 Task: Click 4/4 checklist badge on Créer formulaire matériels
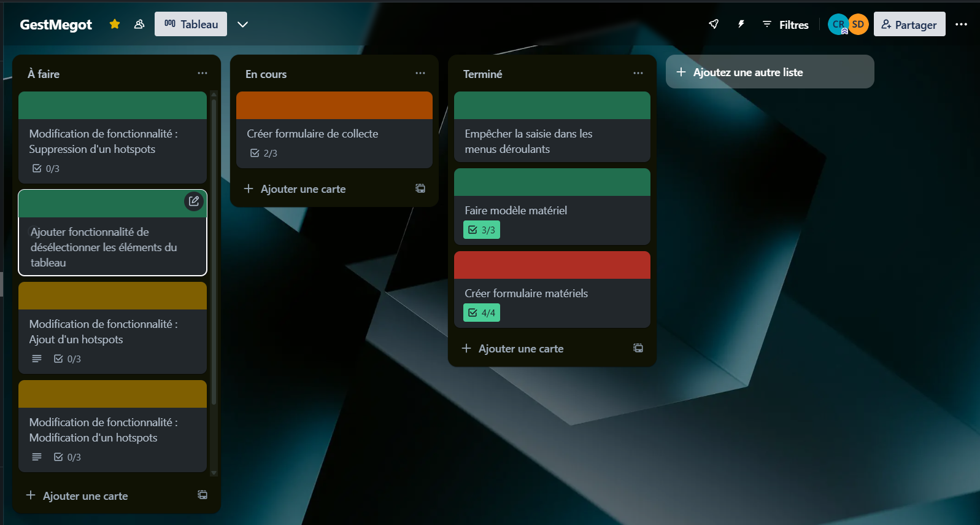pos(482,313)
